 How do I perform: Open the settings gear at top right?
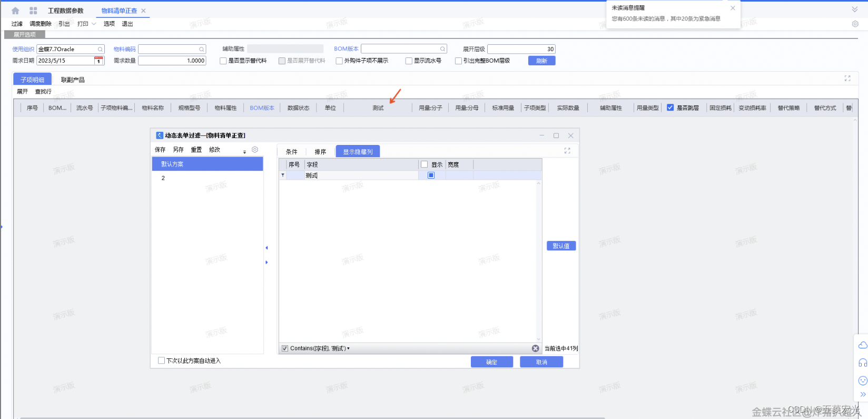855,24
